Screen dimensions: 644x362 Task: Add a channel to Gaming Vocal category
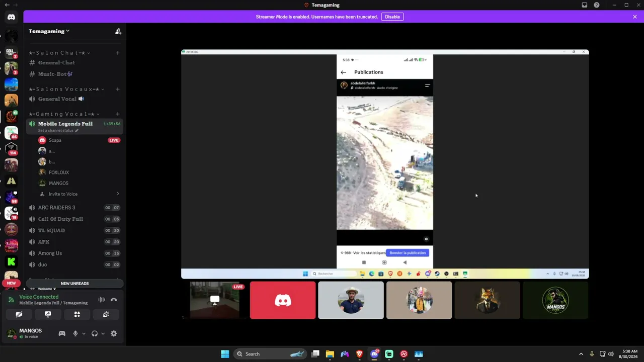click(x=118, y=114)
